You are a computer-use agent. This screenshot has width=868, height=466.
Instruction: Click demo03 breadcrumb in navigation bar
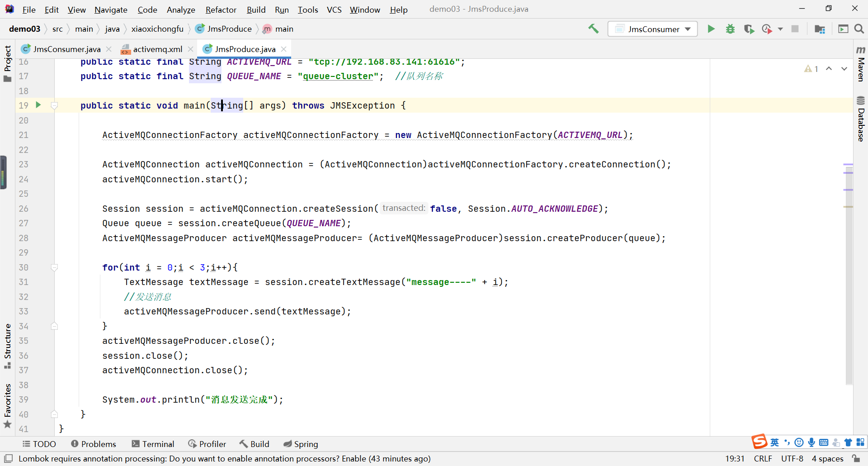(x=24, y=29)
